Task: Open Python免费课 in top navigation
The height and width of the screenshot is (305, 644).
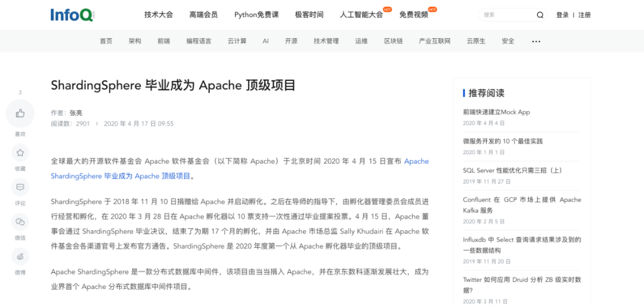Action: pyautogui.click(x=256, y=15)
